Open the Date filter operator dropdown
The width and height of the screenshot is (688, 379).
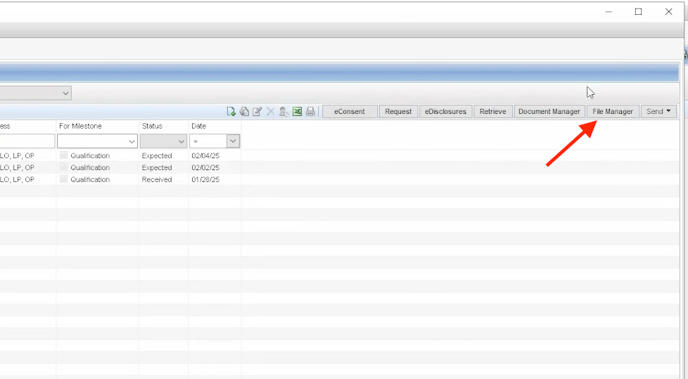coord(233,141)
